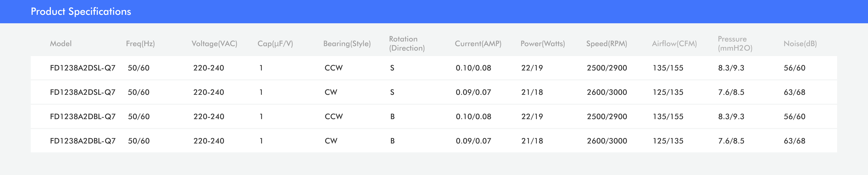Select the Pressure (mmH2O) column header
Viewport: 868px width, 175px height.
pos(735,44)
